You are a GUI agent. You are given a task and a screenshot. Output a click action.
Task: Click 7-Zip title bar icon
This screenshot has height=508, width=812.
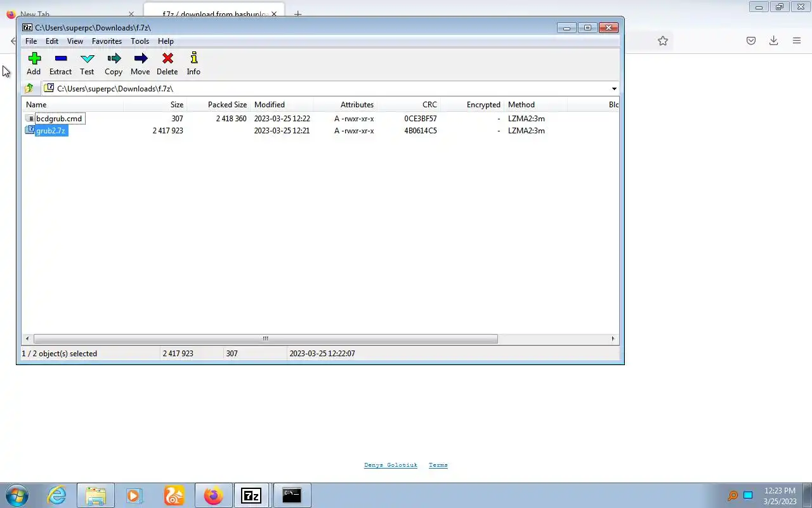tap(27, 27)
